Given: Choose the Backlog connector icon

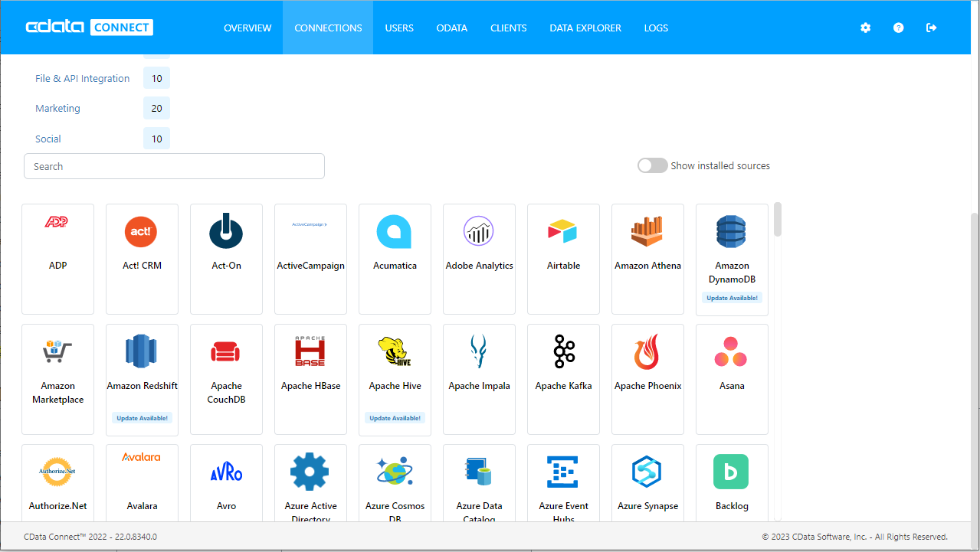Looking at the screenshot, I should coord(732,472).
